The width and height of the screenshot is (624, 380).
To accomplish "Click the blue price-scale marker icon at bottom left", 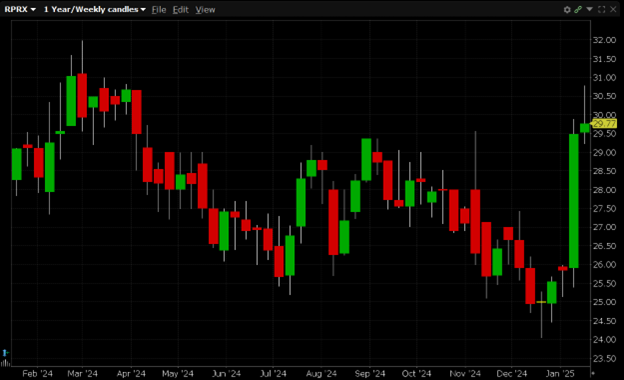I will click(5, 353).
